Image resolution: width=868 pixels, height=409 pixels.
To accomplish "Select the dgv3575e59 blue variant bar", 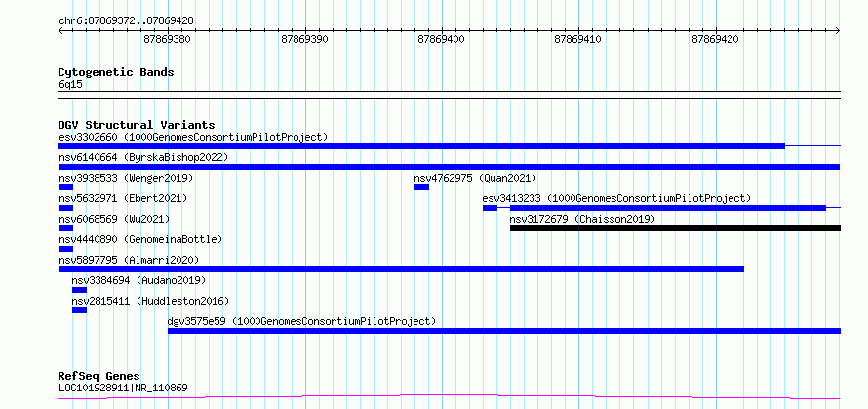I will (504, 331).
